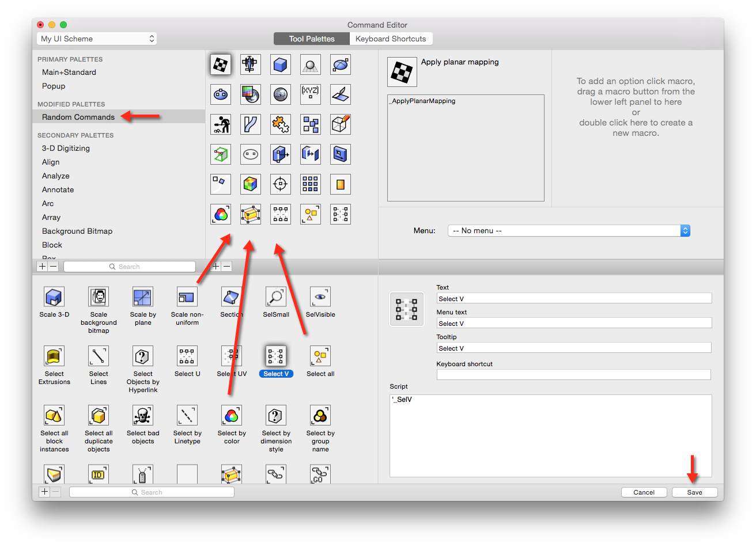Screen dimensions: 756x547
Task: Click the chrome environment sphere icon
Action: click(281, 94)
